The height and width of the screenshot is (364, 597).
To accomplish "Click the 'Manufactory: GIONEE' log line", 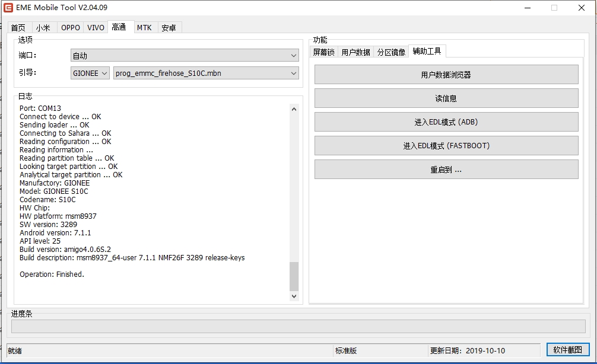I will (55, 183).
